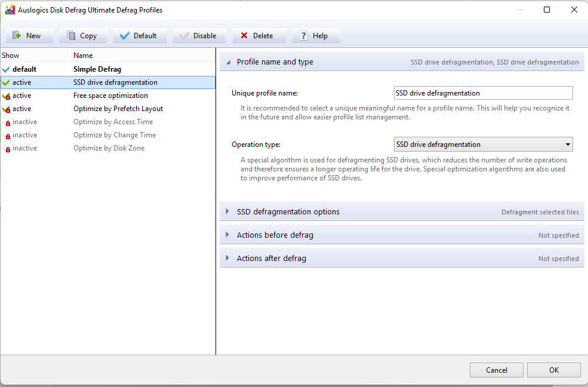Open Help from the toolbar
The width and height of the screenshot is (588, 387).
coord(316,36)
